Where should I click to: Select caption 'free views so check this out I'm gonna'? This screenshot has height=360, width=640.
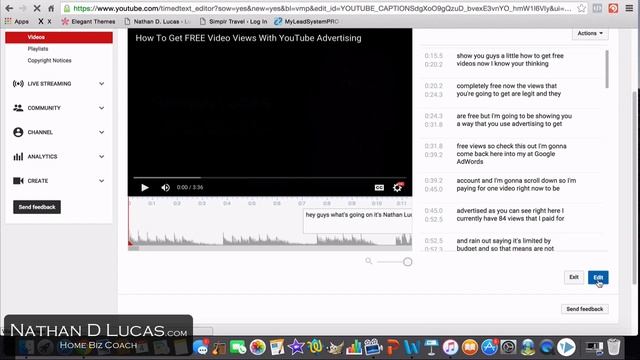point(511,154)
